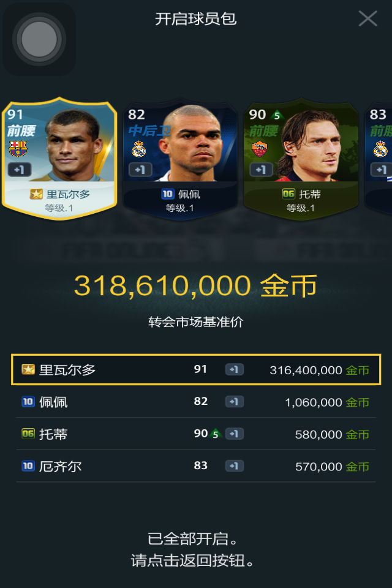Click the +1 badge on Totti card

click(x=261, y=170)
